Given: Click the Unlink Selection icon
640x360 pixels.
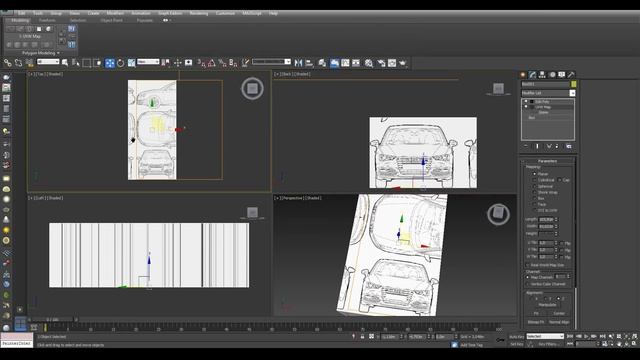Looking at the screenshot, I should click(x=18, y=63).
